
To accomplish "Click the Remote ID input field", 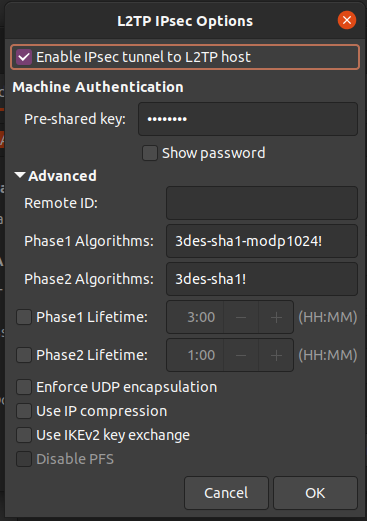I will pyautogui.click(x=262, y=203).
